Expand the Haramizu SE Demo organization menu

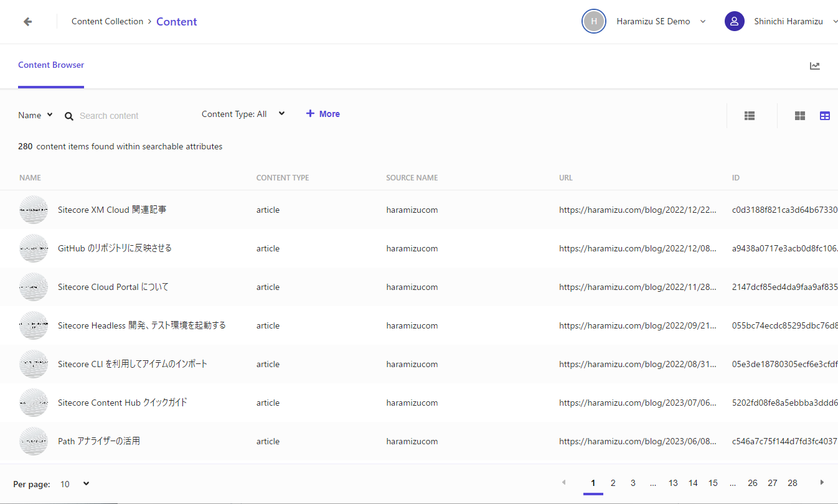tap(703, 21)
